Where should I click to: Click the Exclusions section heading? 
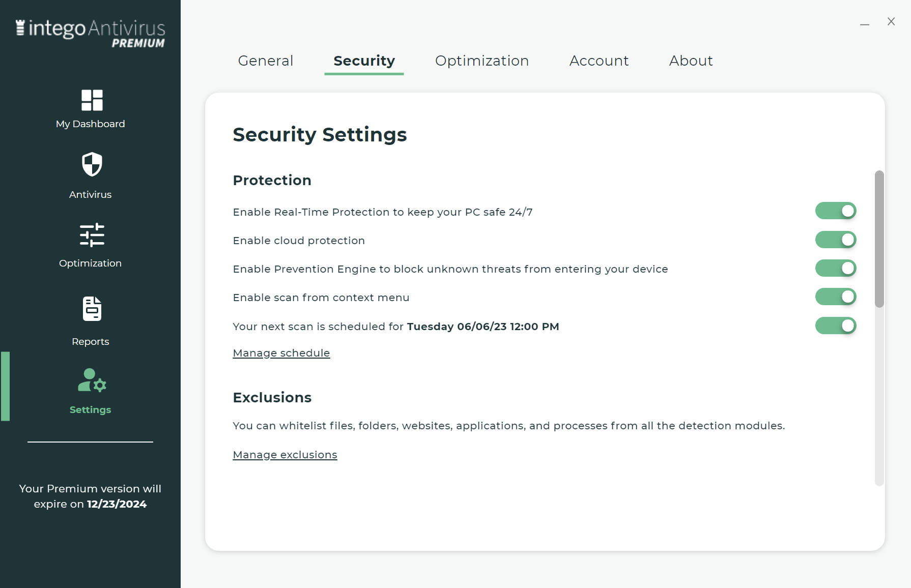pos(272,397)
